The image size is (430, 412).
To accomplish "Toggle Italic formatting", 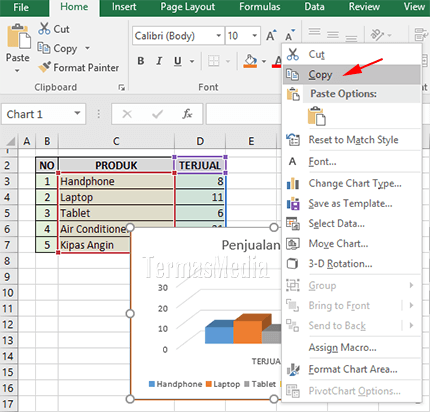I will [159, 61].
